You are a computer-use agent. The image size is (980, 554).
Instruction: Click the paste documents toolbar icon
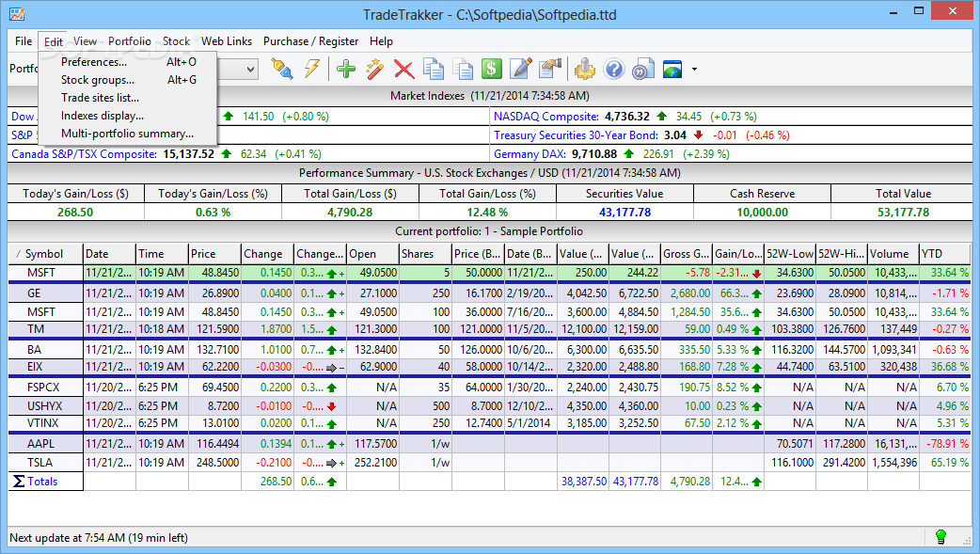pos(463,69)
